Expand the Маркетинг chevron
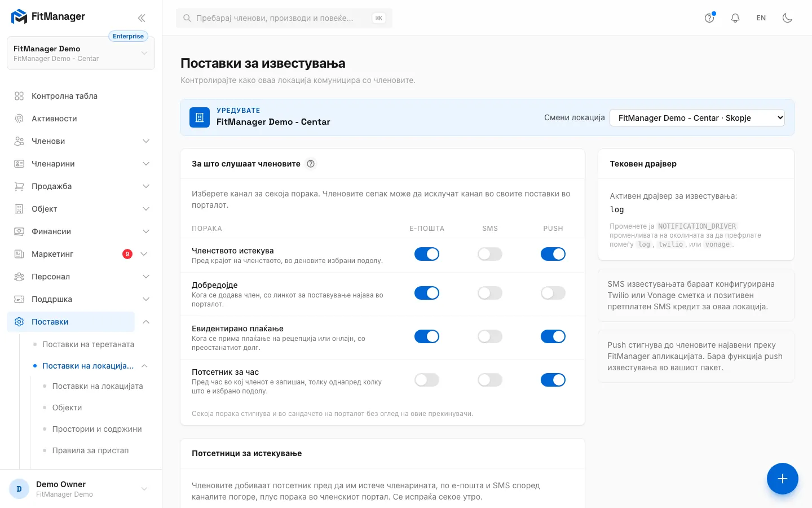This screenshot has width=812, height=508. [x=144, y=254]
